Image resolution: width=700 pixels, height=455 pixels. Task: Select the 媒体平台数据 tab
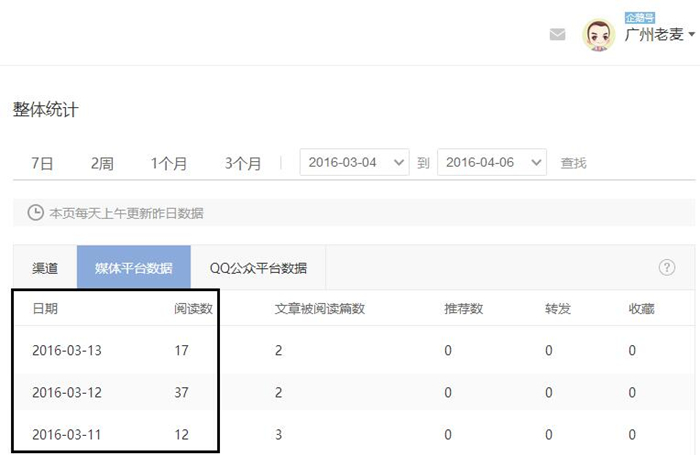click(x=133, y=268)
